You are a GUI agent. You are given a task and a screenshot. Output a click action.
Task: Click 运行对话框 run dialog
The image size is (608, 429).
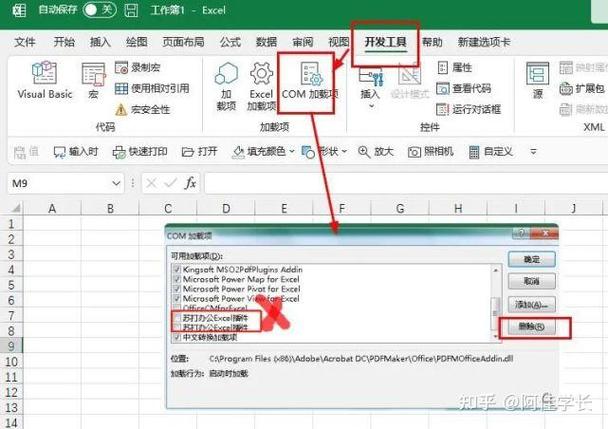click(468, 109)
